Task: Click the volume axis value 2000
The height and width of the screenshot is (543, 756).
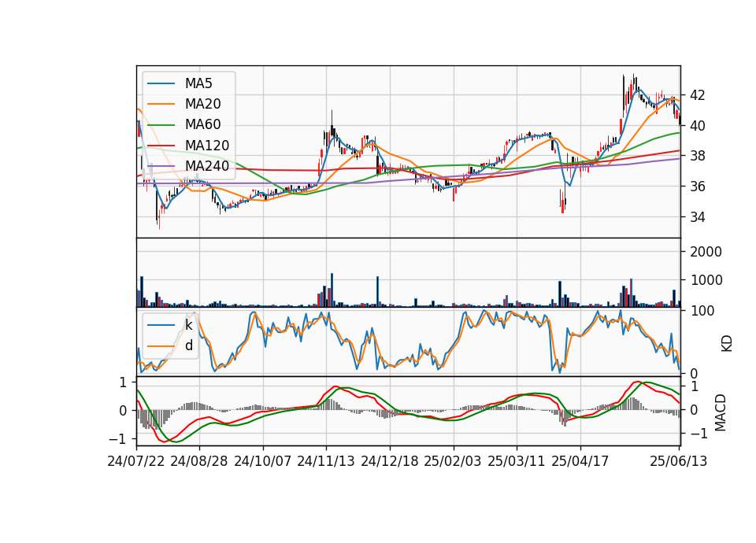Action: (706, 252)
